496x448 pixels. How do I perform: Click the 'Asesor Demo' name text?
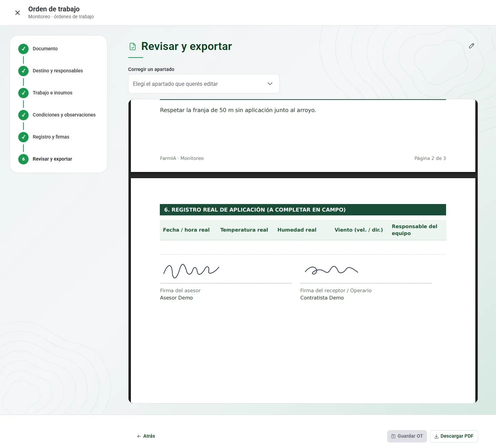[x=176, y=298]
